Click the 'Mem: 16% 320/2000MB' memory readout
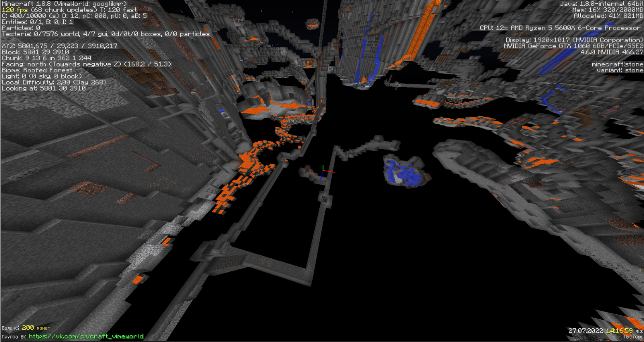644x342 pixels. pos(608,10)
